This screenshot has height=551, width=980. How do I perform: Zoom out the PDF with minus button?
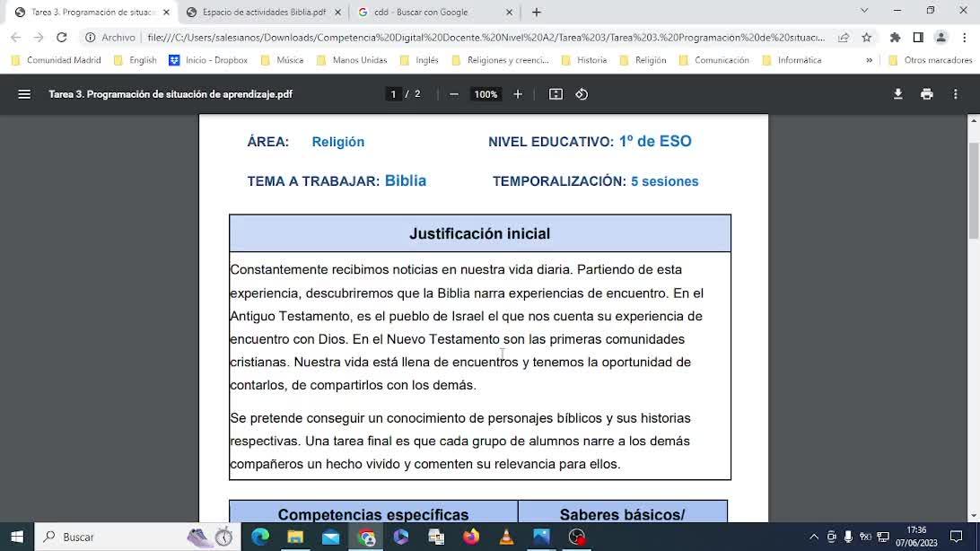tap(454, 94)
